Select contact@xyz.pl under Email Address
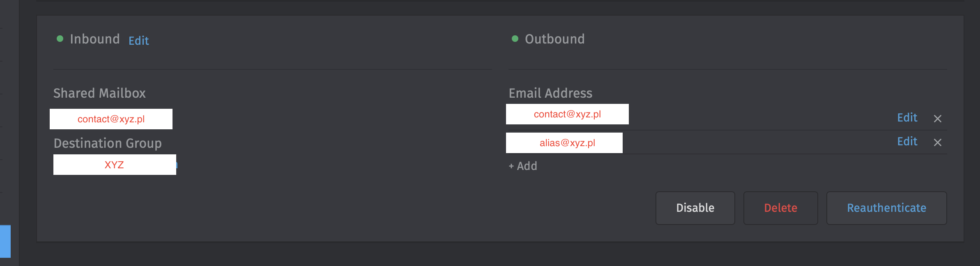This screenshot has height=266, width=980. pyautogui.click(x=567, y=114)
